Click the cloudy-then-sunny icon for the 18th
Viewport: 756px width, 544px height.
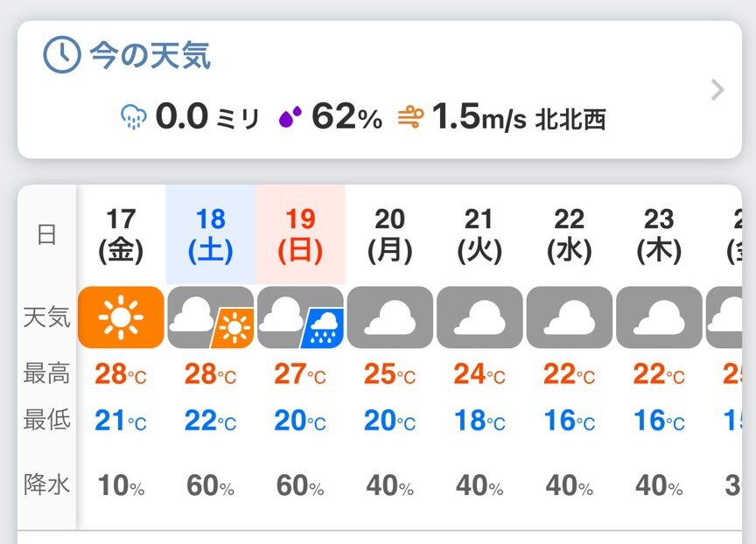point(211,317)
